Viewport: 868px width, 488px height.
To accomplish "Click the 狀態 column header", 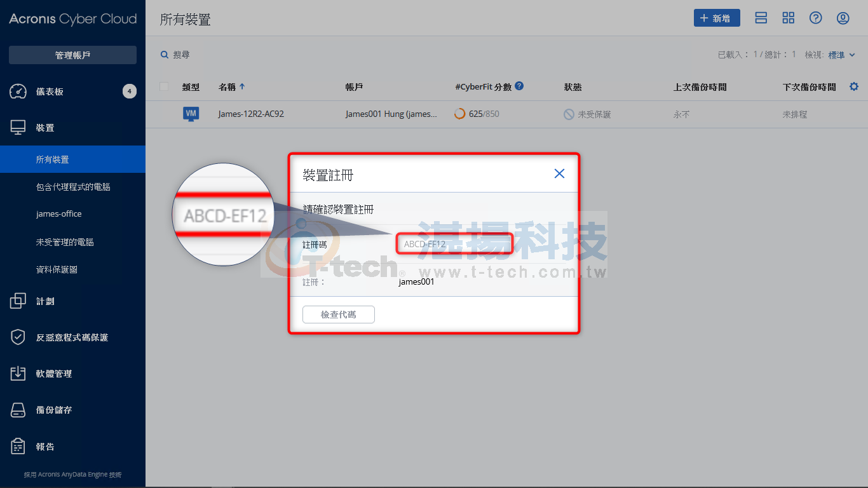I will [573, 87].
